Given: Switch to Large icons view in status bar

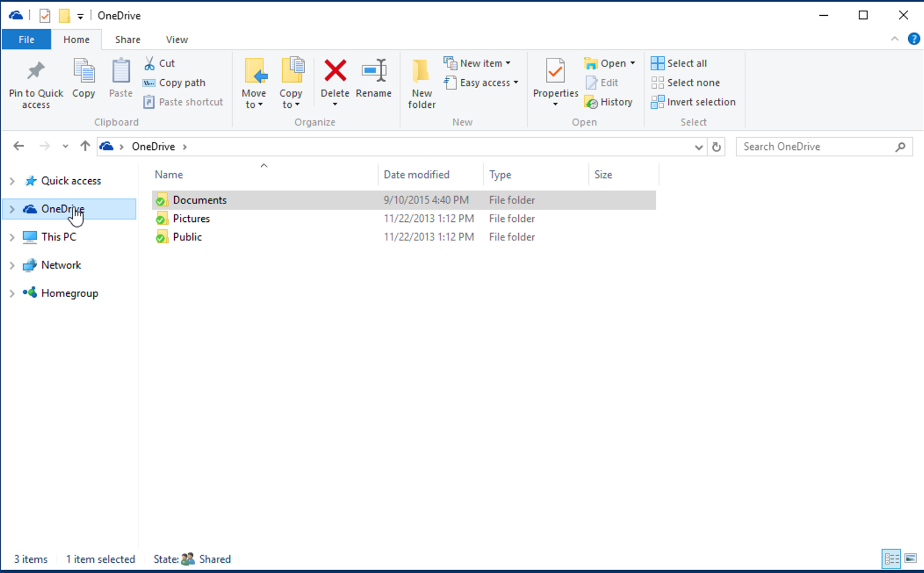Looking at the screenshot, I should [x=911, y=559].
